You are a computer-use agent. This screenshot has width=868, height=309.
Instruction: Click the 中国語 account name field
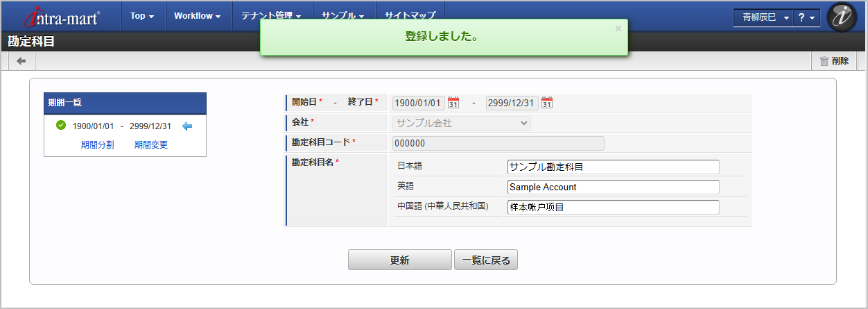613,207
